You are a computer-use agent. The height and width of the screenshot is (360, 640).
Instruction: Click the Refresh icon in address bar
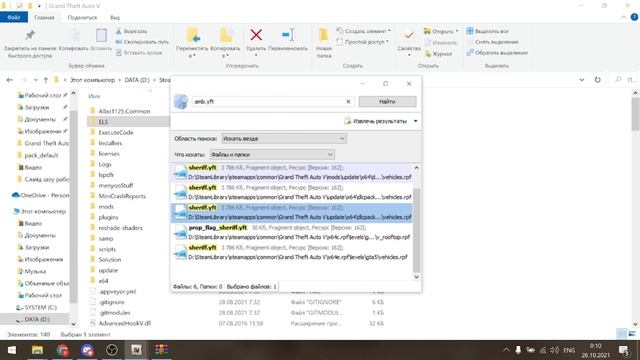[598, 80]
